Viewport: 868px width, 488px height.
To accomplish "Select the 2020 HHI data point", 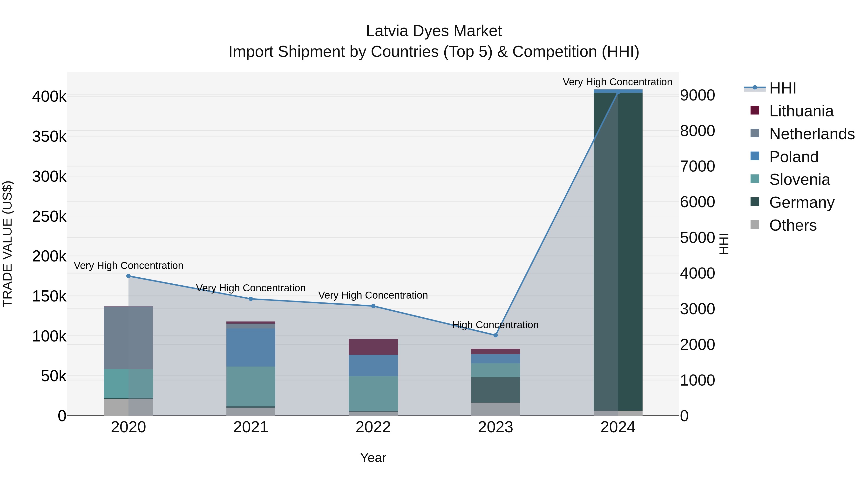I will 128,276.
